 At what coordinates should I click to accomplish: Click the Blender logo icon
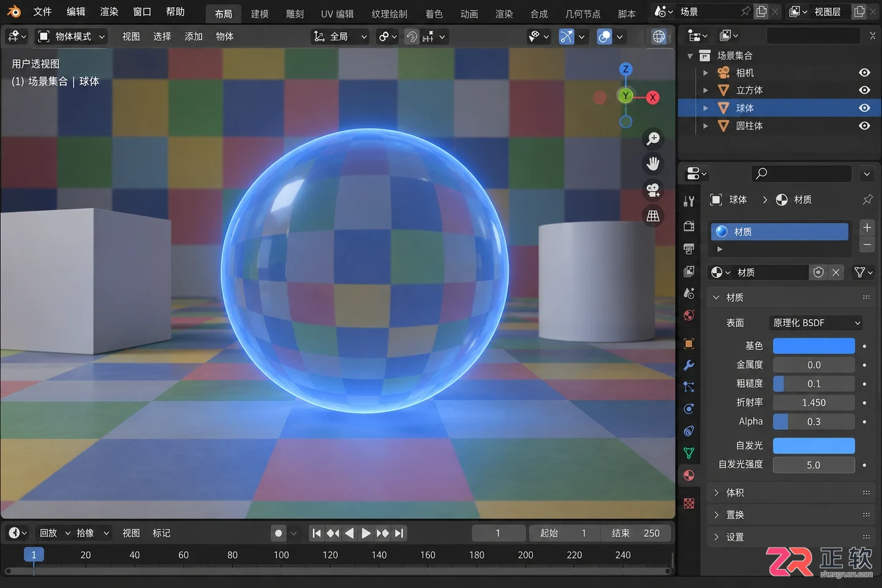click(13, 12)
